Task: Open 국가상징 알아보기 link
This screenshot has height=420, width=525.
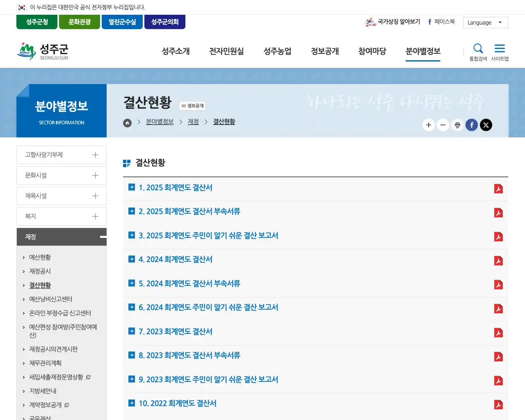Action: (x=393, y=22)
